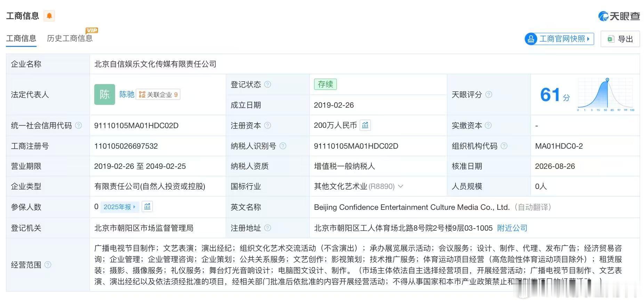
Task: Click the green 陈 avatar
Action: pyautogui.click(x=105, y=94)
